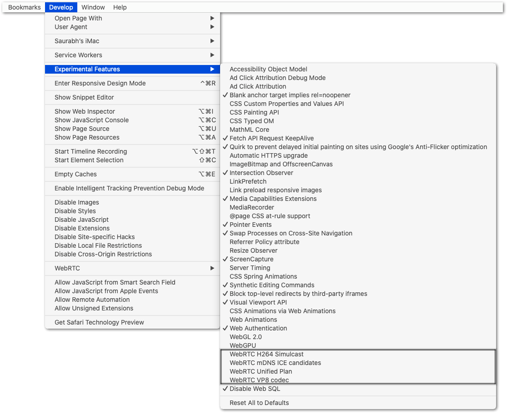
Task: Enable LinkPrefetch feature
Action: click(358, 182)
